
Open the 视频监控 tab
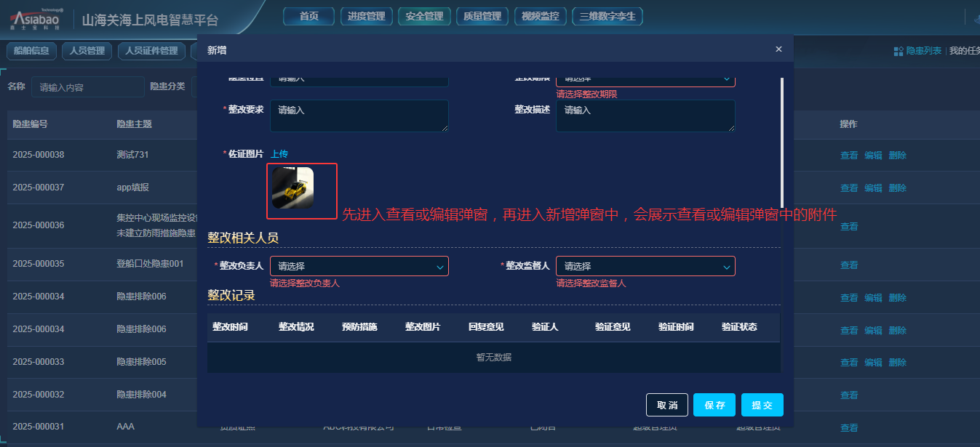coord(540,16)
